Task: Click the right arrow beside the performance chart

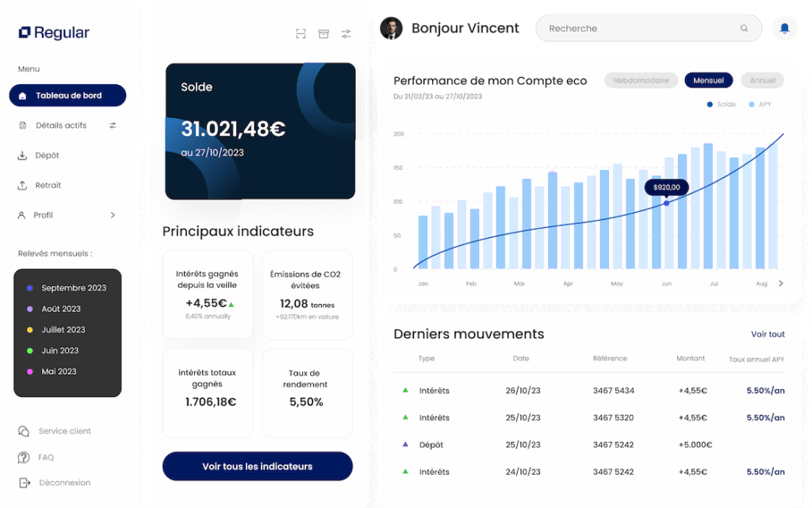Action: click(x=781, y=282)
